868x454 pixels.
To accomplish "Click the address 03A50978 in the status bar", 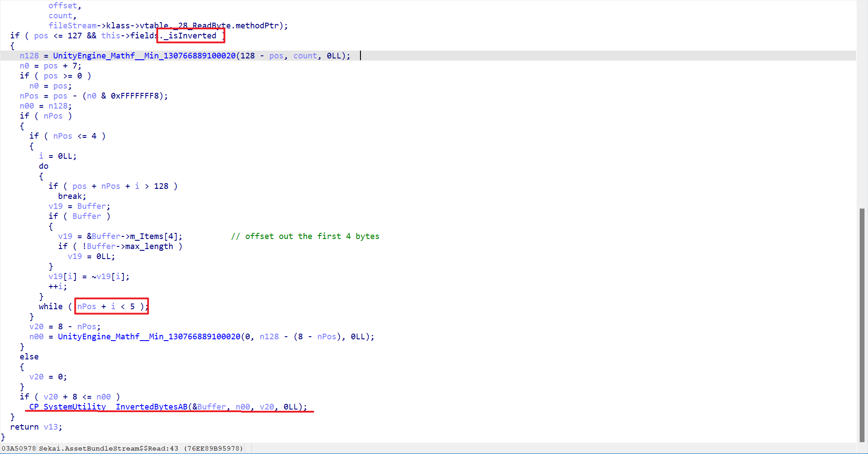I will (19, 448).
